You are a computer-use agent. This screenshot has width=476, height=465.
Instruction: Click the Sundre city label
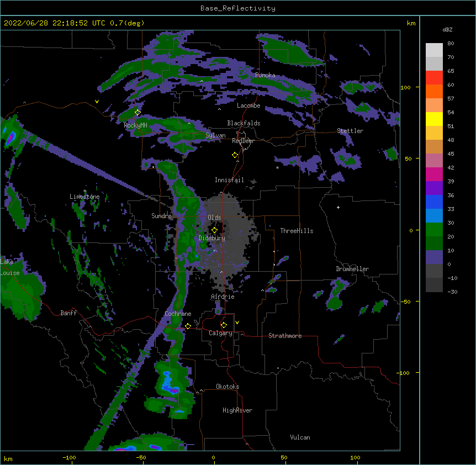coord(161,216)
